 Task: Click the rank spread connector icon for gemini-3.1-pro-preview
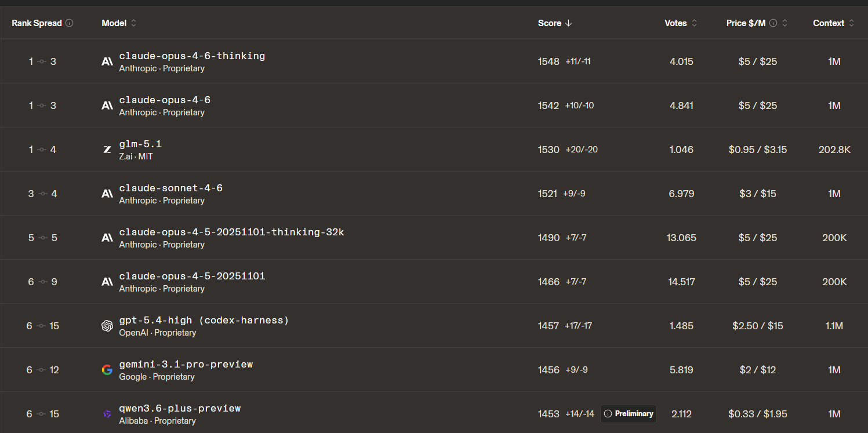pyautogui.click(x=42, y=370)
